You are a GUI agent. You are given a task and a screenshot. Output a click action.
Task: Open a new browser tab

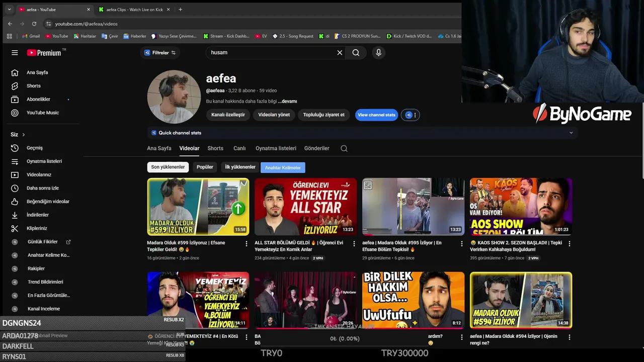(x=181, y=10)
